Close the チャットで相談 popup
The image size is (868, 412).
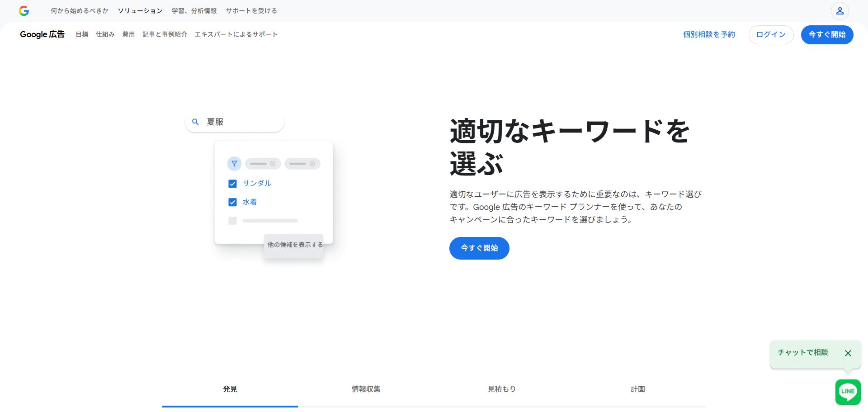tap(848, 353)
